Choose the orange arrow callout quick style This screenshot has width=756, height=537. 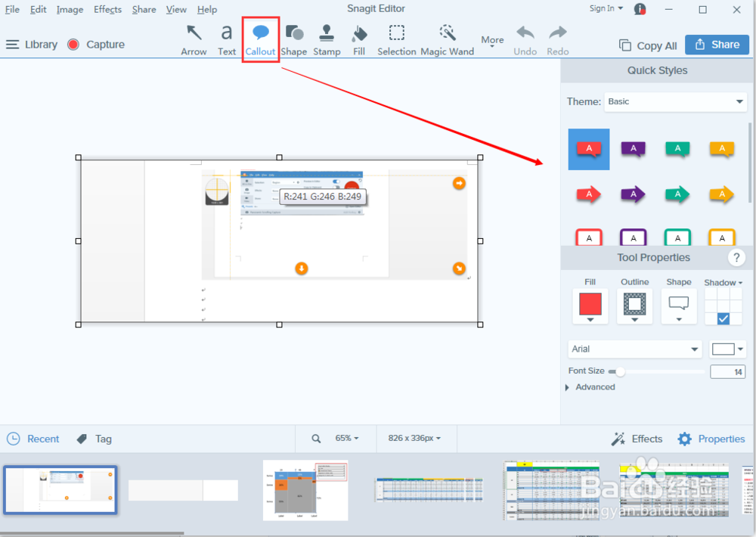click(x=722, y=194)
